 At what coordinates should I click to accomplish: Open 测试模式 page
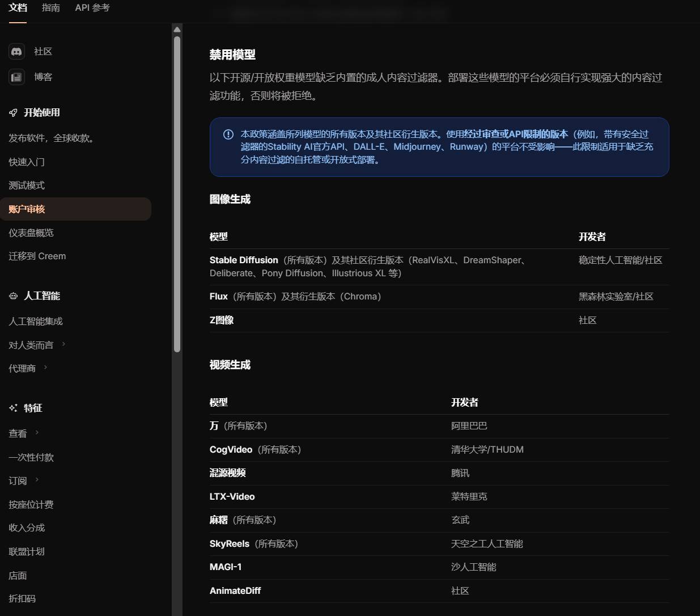click(x=27, y=185)
